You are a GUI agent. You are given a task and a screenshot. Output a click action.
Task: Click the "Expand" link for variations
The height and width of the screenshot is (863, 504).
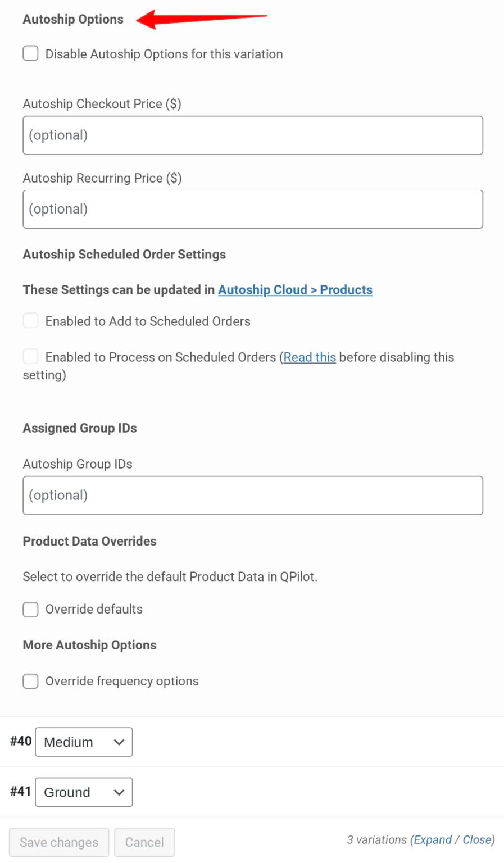click(x=433, y=839)
